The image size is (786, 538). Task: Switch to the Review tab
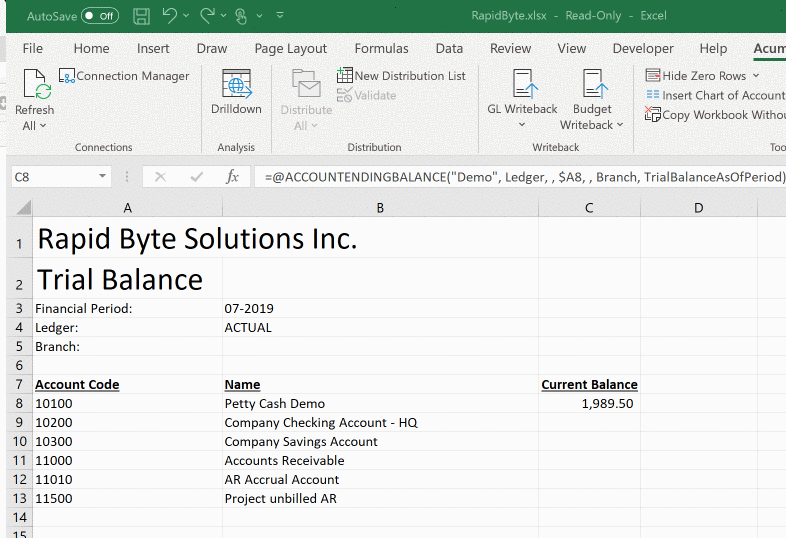coord(510,49)
